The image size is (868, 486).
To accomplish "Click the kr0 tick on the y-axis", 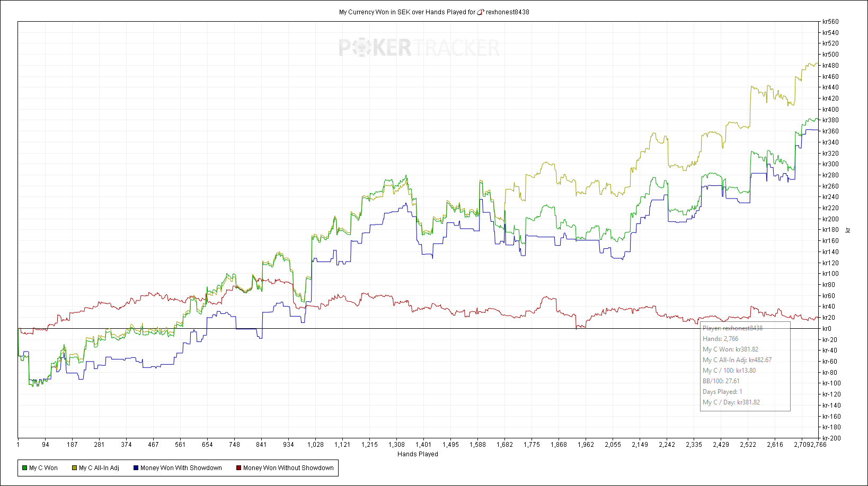I will [x=827, y=329].
